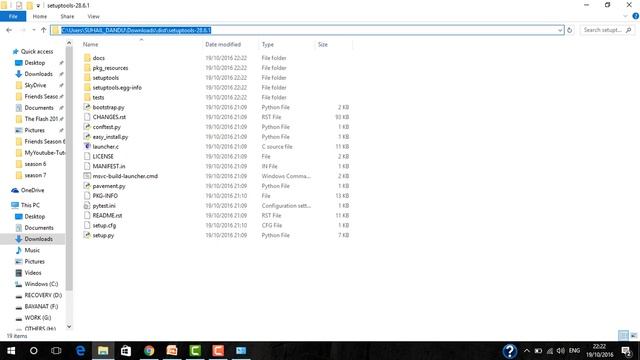Sort by Size column header

tap(323, 44)
